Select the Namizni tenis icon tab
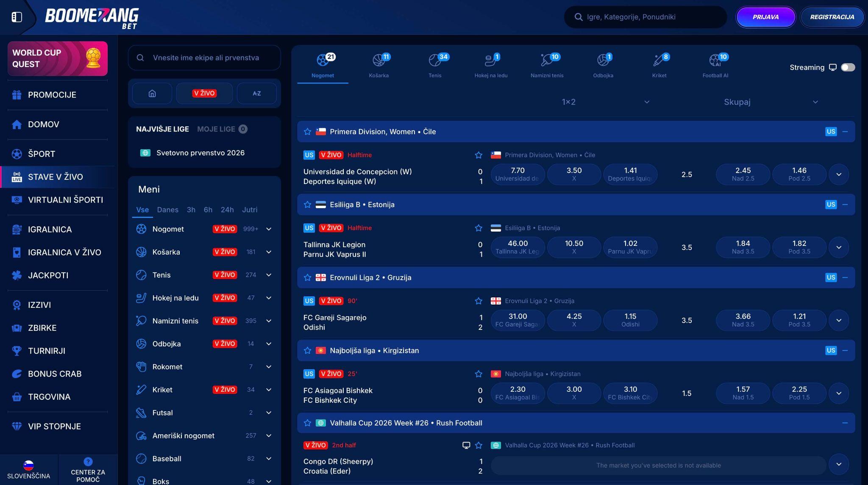 click(x=547, y=65)
